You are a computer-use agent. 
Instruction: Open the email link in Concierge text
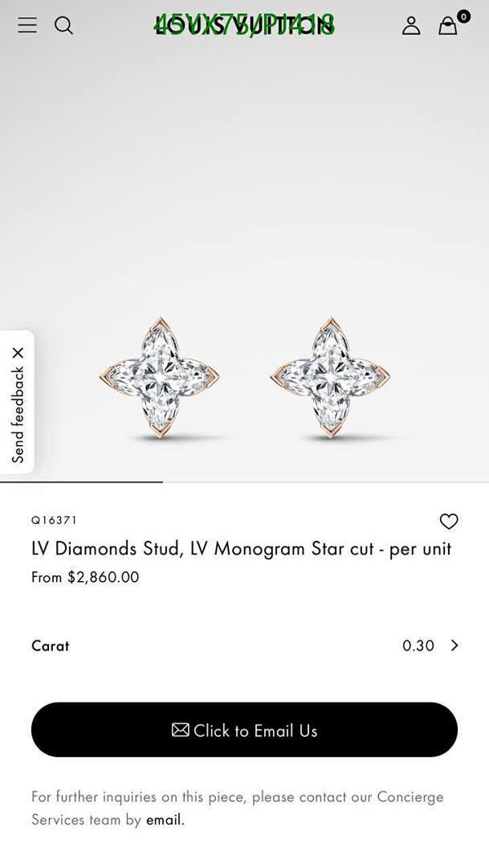click(164, 820)
